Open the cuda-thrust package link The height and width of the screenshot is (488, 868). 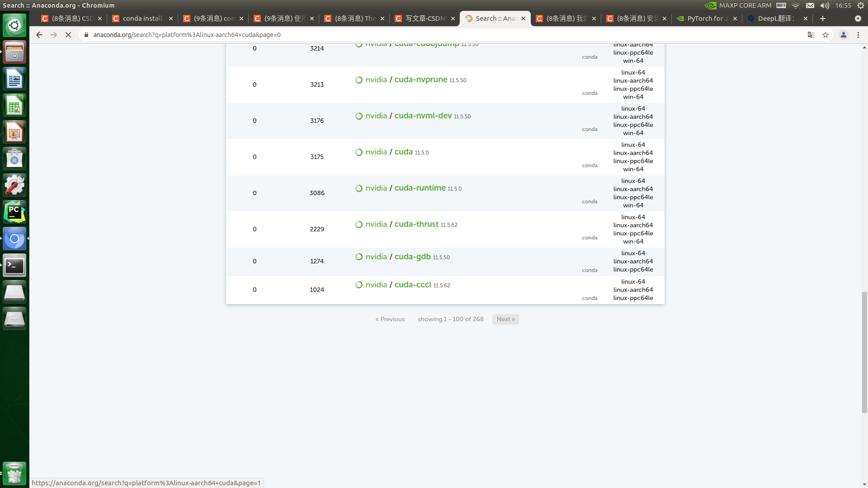click(x=416, y=224)
